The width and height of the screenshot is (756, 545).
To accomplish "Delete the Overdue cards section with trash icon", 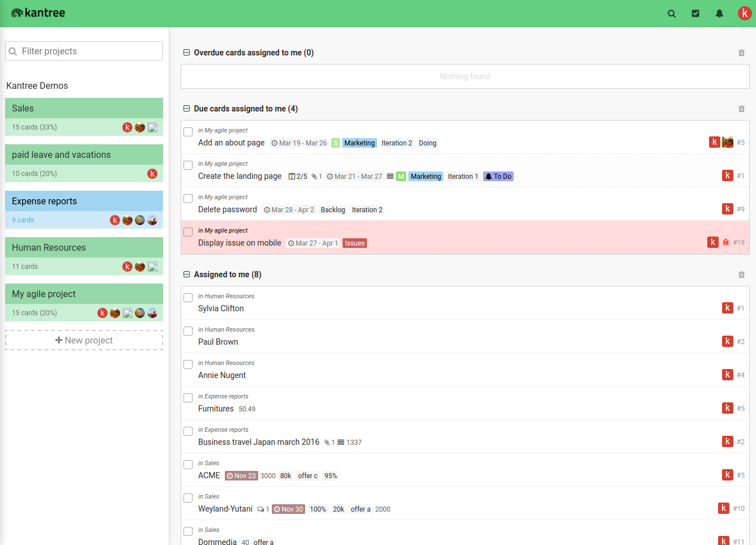I will coord(741,53).
